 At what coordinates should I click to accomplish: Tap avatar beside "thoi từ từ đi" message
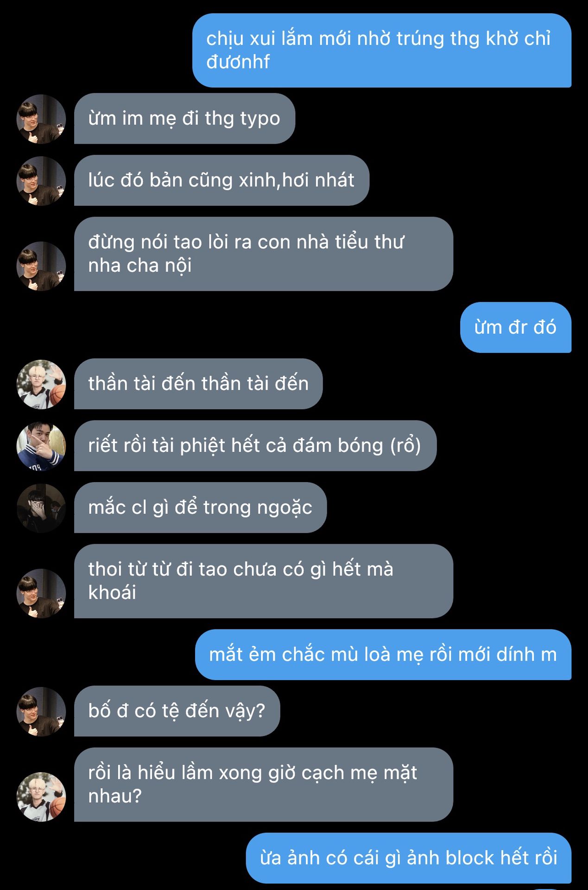[x=41, y=593]
